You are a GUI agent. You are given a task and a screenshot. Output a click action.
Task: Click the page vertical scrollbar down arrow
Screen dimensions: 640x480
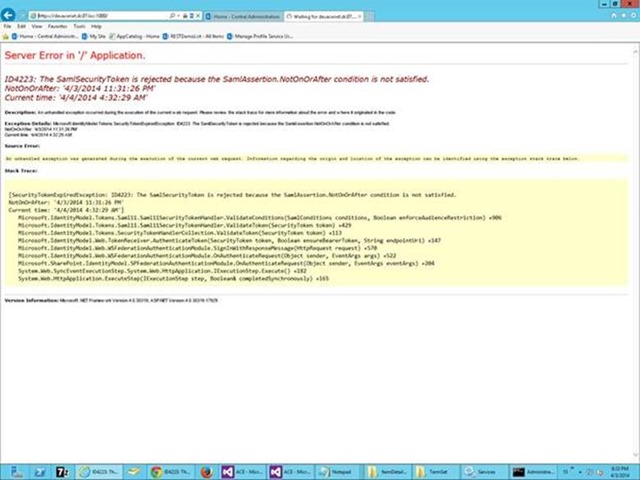[636, 455]
